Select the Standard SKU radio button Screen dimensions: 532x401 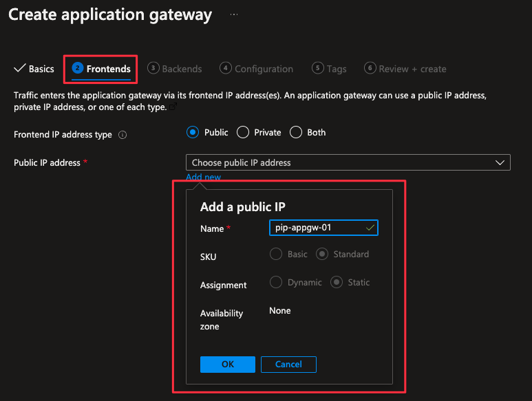pos(322,254)
